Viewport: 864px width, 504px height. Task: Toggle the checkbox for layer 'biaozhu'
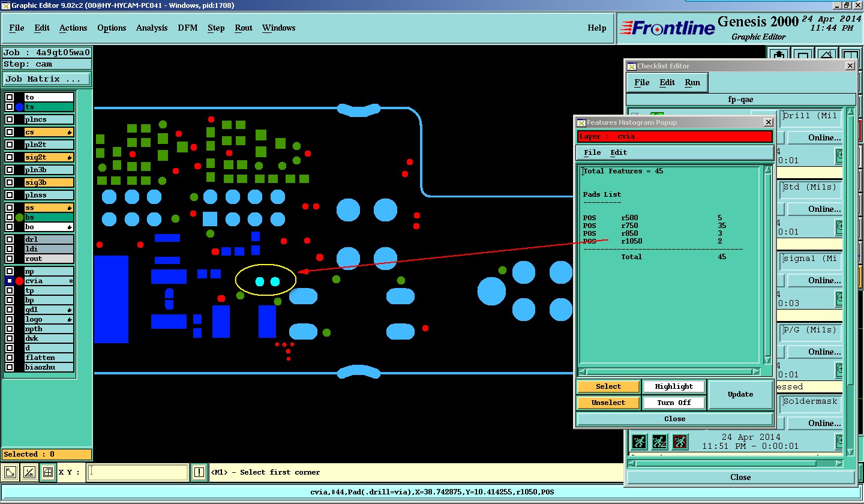(10, 367)
